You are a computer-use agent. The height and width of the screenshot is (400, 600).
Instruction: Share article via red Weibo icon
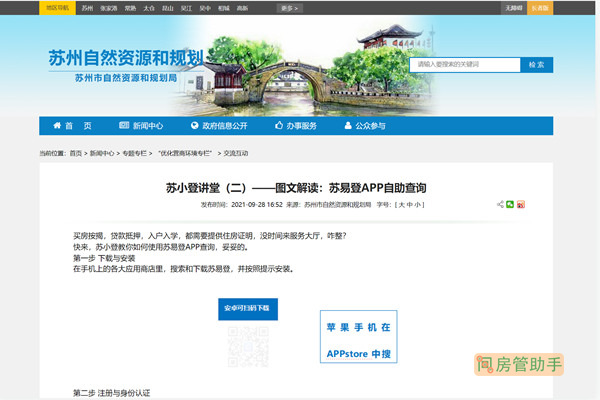(521, 204)
